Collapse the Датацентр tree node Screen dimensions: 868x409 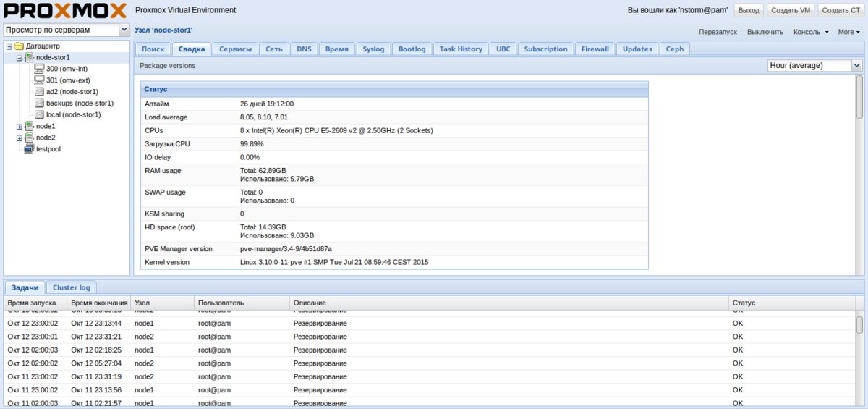pos(9,46)
